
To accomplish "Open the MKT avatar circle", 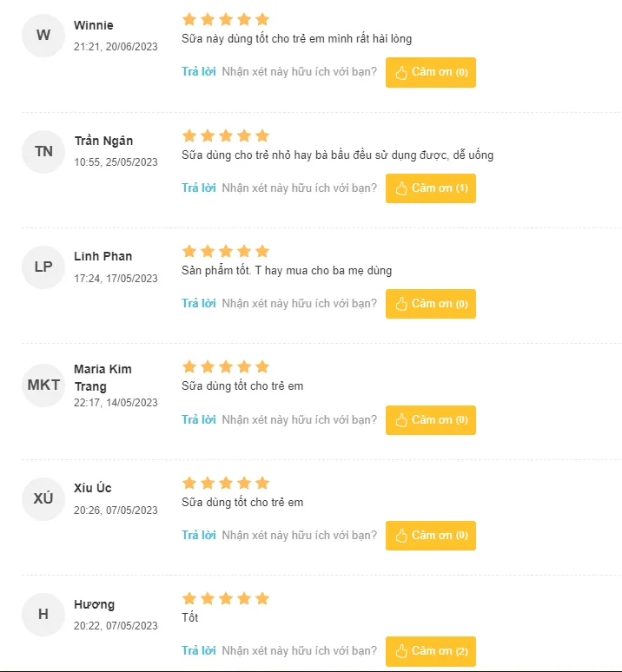I will click(x=43, y=385).
